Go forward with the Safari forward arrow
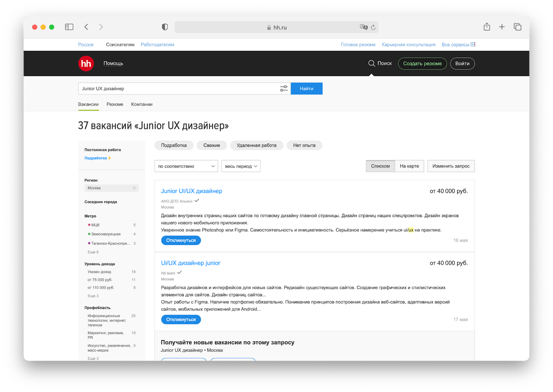553x392 pixels. [x=101, y=27]
